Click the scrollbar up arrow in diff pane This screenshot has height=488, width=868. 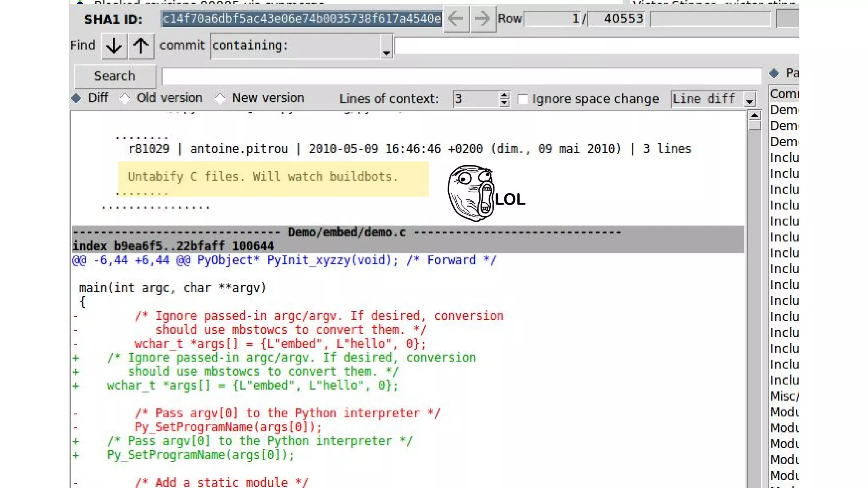click(754, 116)
